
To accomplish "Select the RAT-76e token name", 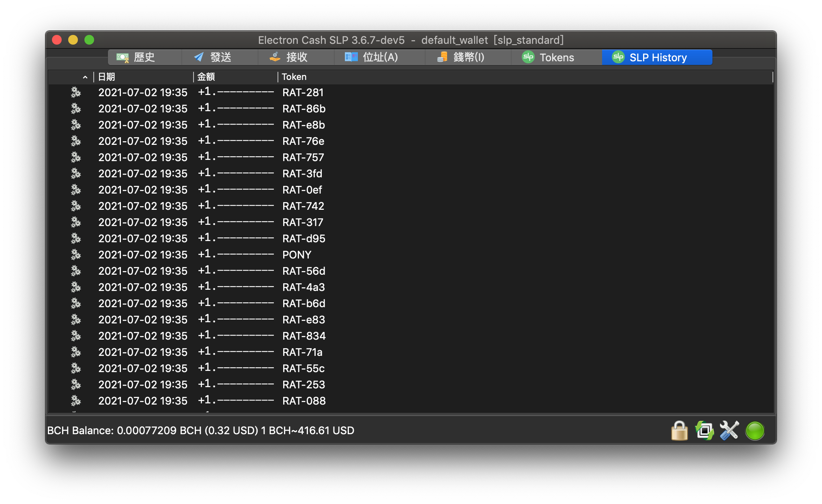I will 303,141.
